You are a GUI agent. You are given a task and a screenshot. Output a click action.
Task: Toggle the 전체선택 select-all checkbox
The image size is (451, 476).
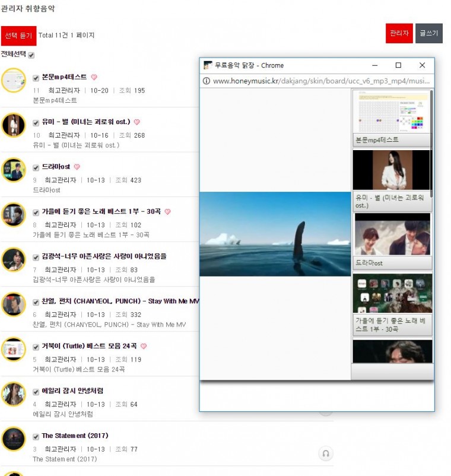(x=31, y=55)
